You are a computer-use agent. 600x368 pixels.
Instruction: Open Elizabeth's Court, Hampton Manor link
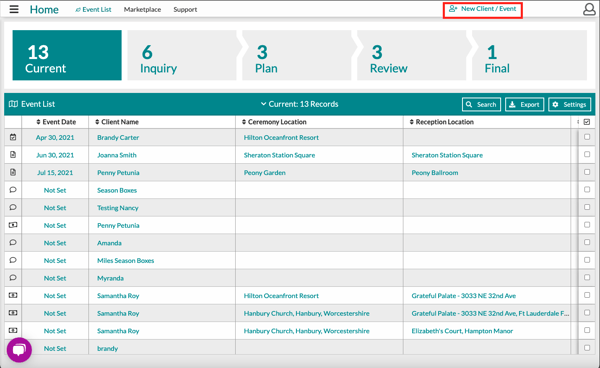tap(462, 331)
